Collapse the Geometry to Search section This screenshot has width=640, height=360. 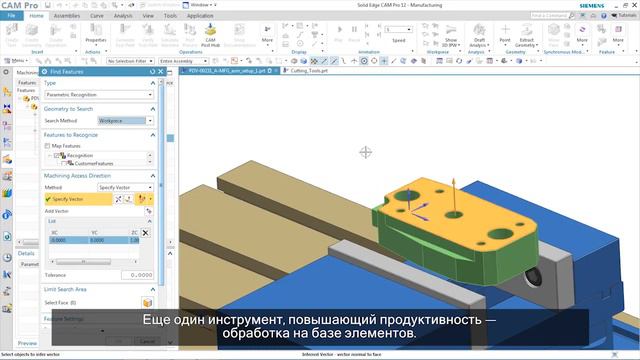(x=153, y=109)
